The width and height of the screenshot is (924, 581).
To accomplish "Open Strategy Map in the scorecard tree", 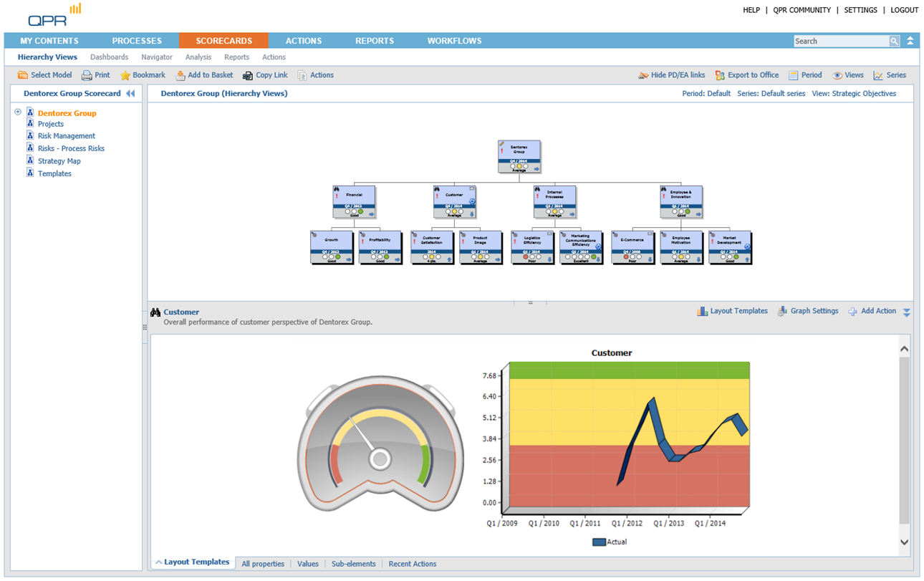I will (x=59, y=161).
